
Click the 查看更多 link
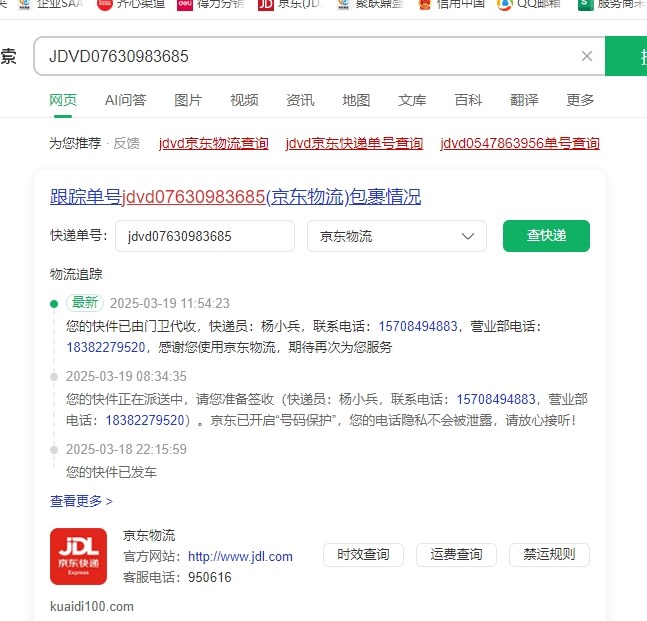[x=81, y=501]
